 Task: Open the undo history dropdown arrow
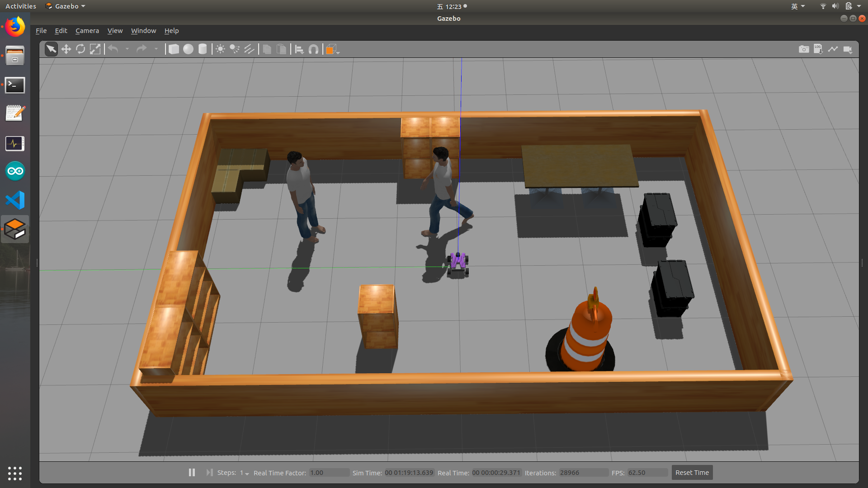127,49
